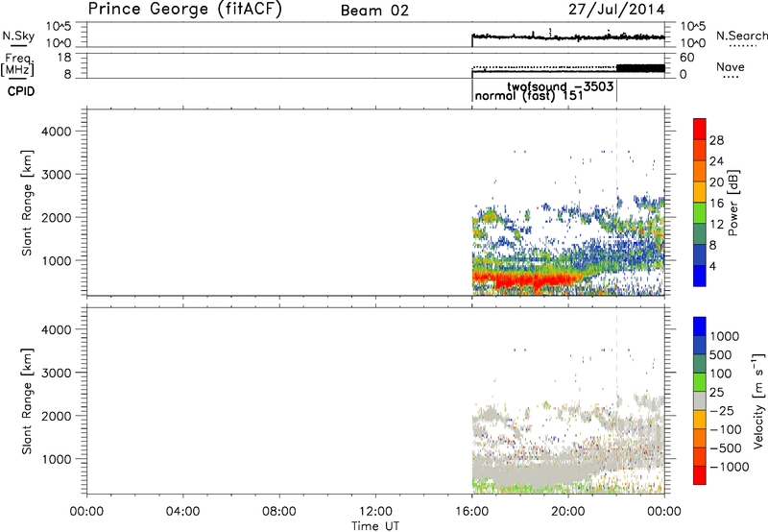Select the "-25" value on Velocity colorbar

[x=721, y=410]
